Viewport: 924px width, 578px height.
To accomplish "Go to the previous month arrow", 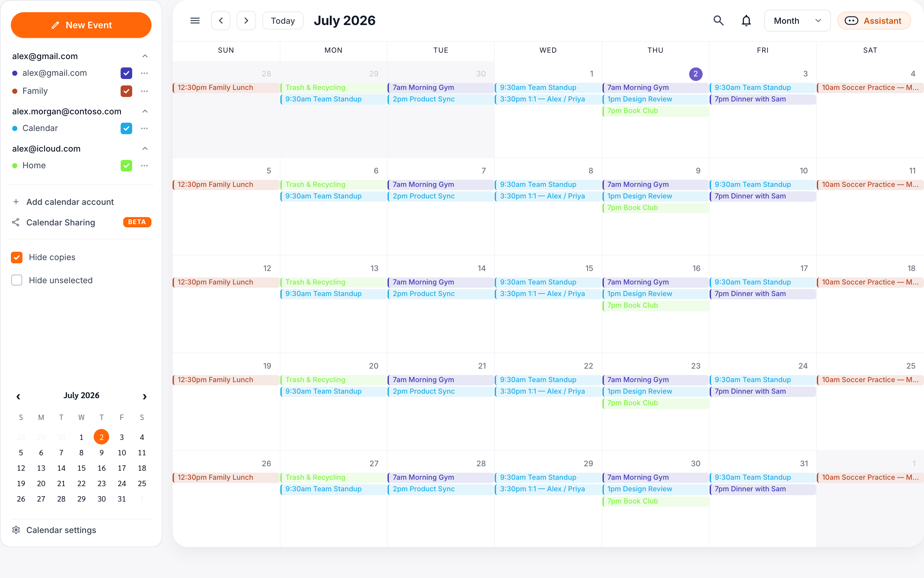I will coord(221,21).
